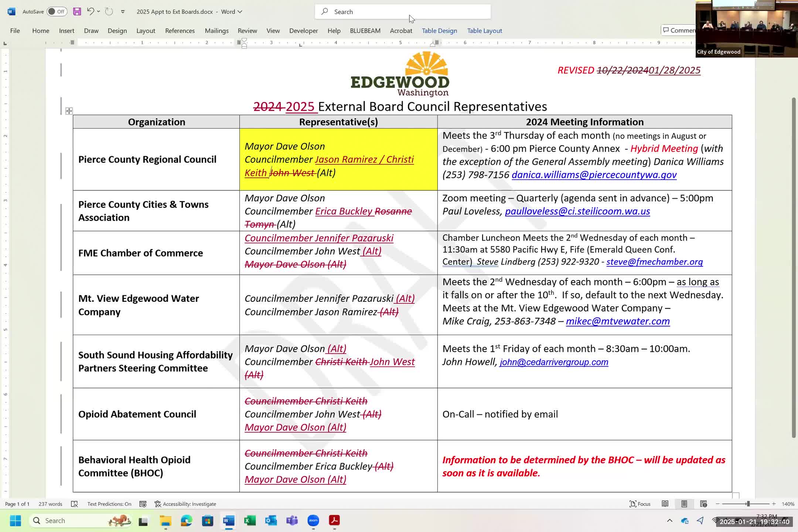Open Customize Quick Access Toolbar dropdown
This screenshot has height=532, width=798.
click(123, 12)
